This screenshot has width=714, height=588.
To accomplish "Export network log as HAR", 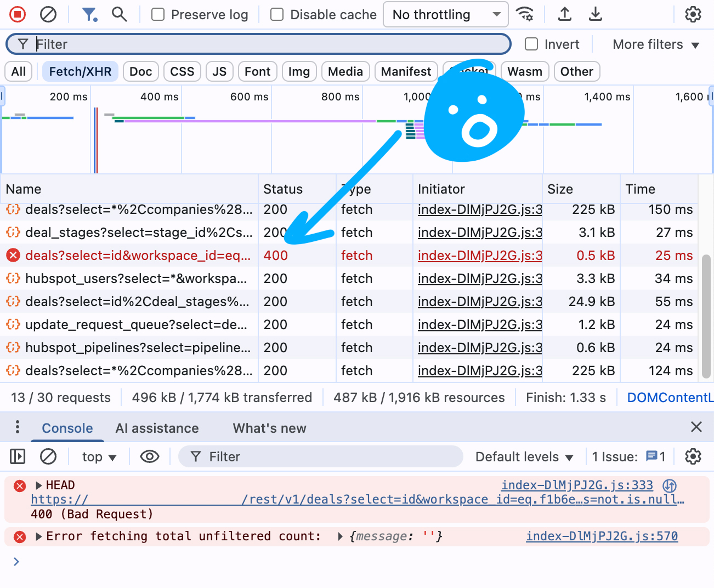I will tap(596, 14).
